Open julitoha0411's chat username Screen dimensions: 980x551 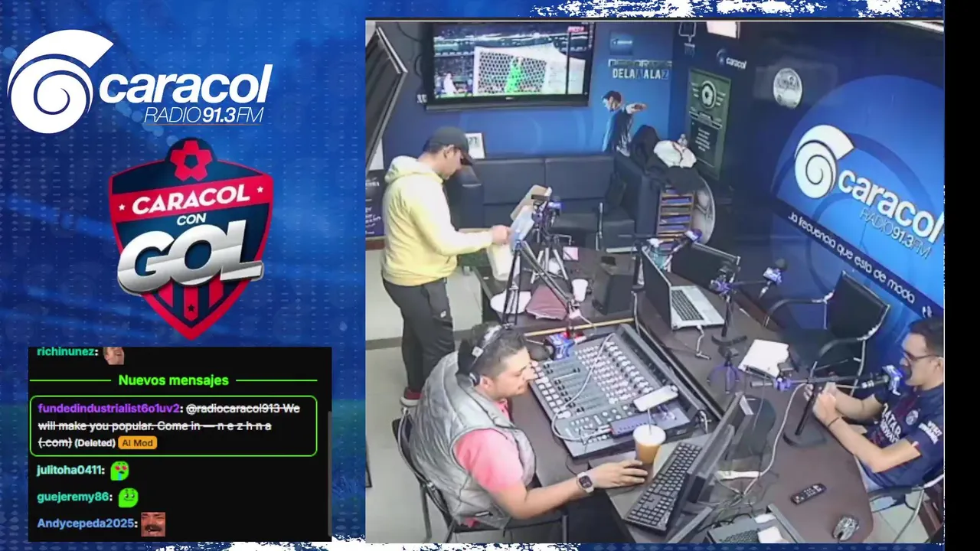(70, 470)
